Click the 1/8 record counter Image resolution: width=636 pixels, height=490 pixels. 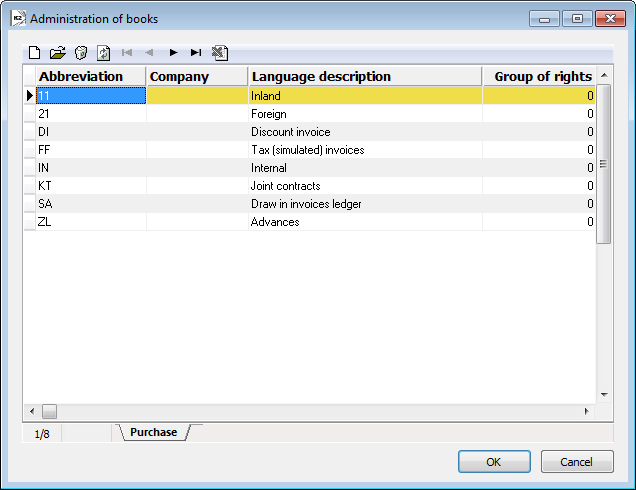pyautogui.click(x=42, y=434)
